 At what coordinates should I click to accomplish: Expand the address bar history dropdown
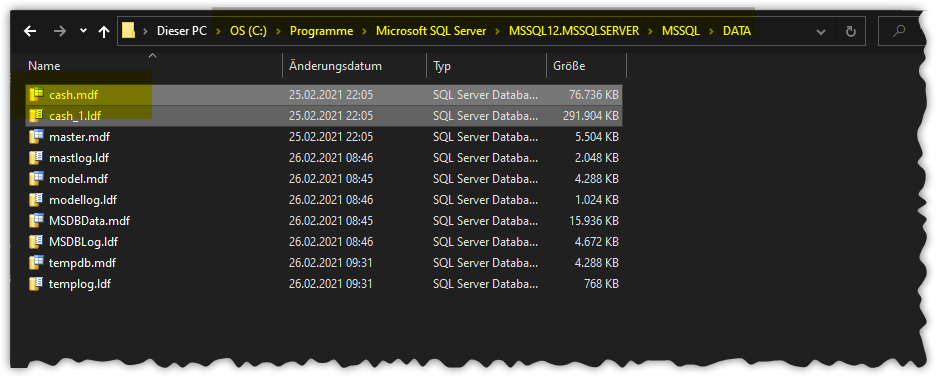(822, 32)
